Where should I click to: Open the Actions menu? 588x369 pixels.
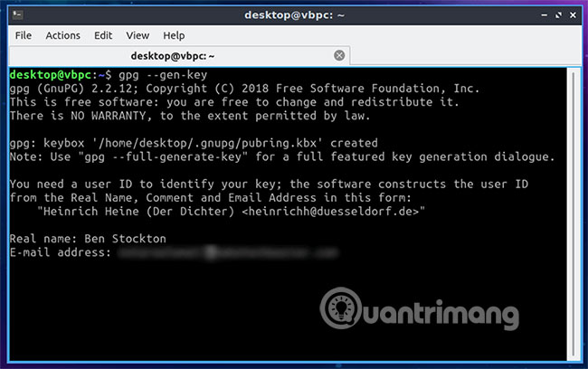click(x=63, y=35)
